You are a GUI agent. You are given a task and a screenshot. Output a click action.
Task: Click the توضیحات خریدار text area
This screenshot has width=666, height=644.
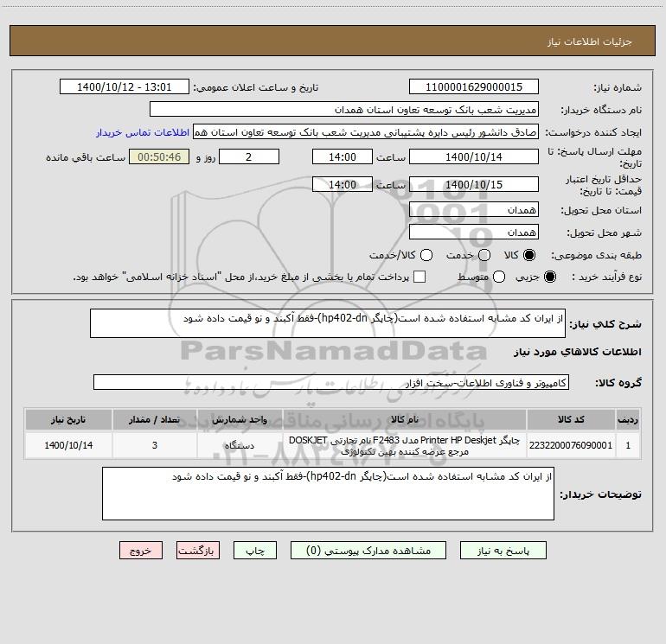tap(328, 494)
